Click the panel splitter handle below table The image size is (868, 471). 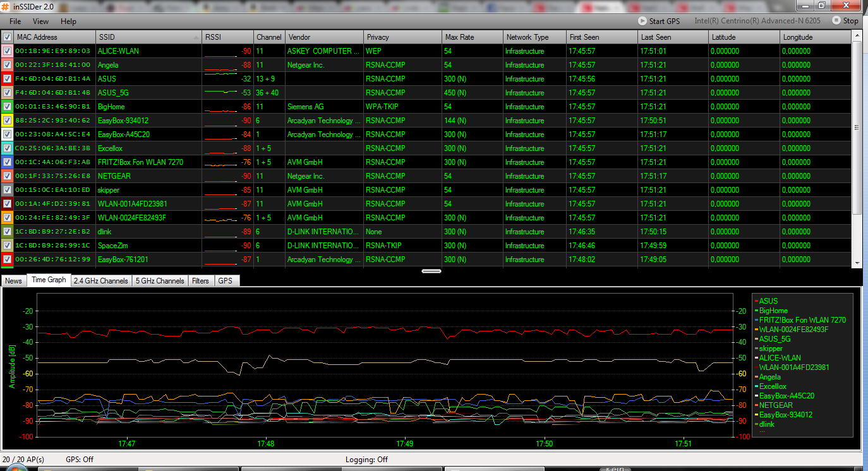(431, 271)
